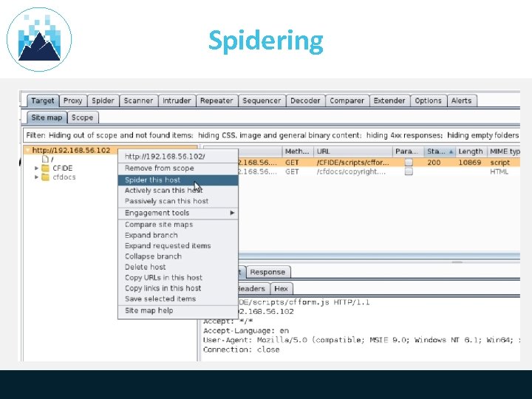Open Site map help
This screenshot has height=399, width=532.
178,310
